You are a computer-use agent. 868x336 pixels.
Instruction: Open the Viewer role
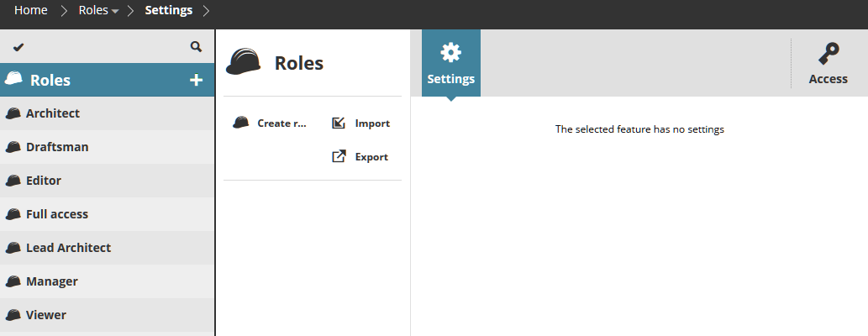[x=46, y=315]
